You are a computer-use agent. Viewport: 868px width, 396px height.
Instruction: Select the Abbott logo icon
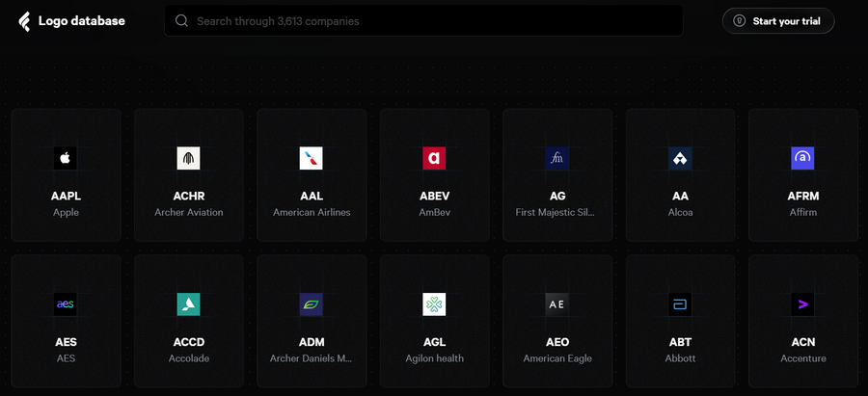(680, 304)
